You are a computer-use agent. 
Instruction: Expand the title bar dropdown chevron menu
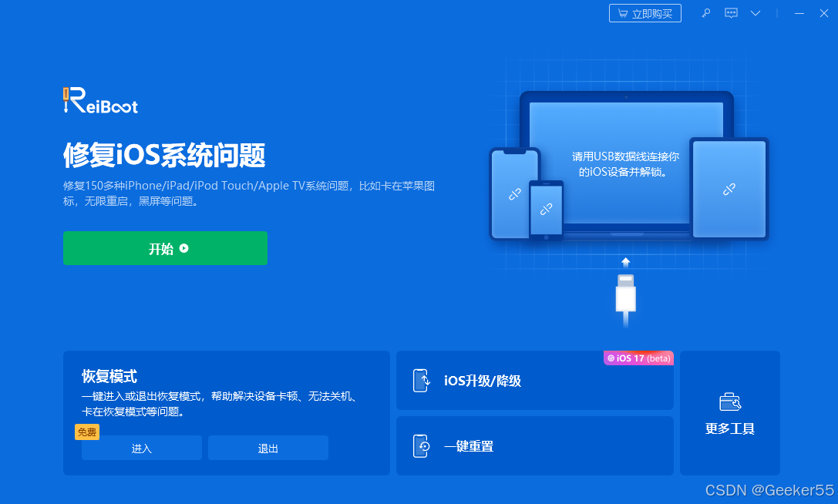click(756, 13)
